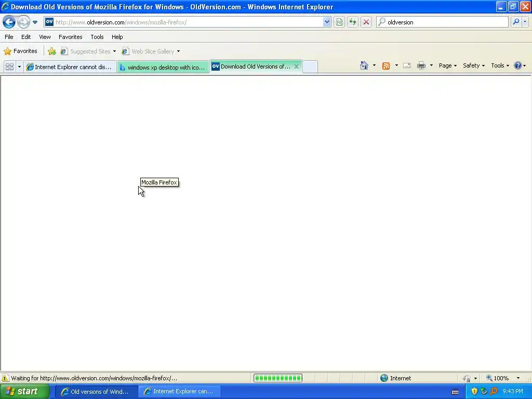Click the OV site favicon in address bar
This screenshot has width=532, height=399.
49,22
